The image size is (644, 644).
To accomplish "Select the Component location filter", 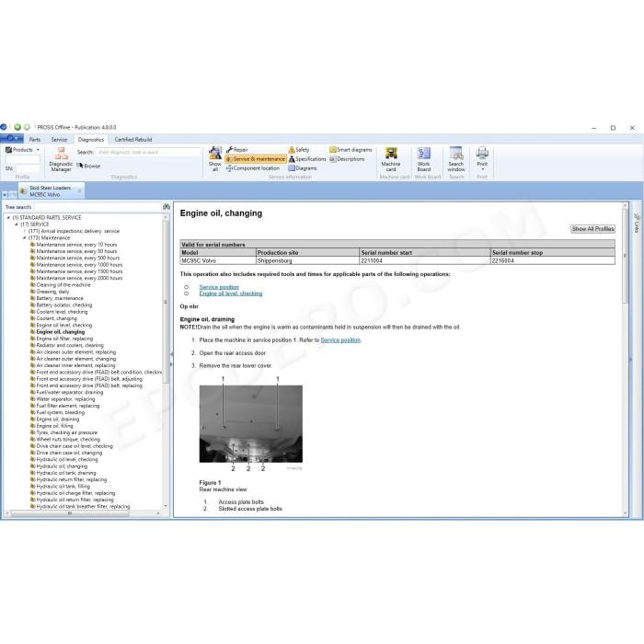I will click(253, 168).
